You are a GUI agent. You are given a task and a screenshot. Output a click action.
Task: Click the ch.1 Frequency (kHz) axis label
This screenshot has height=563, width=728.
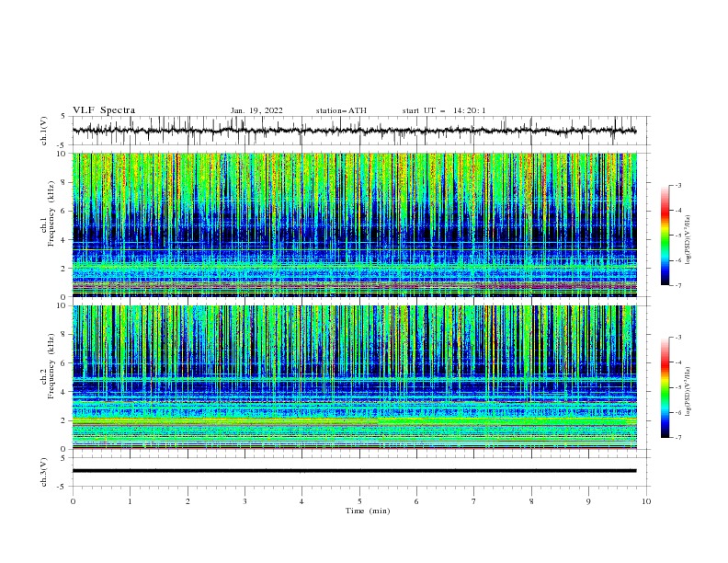48,212
